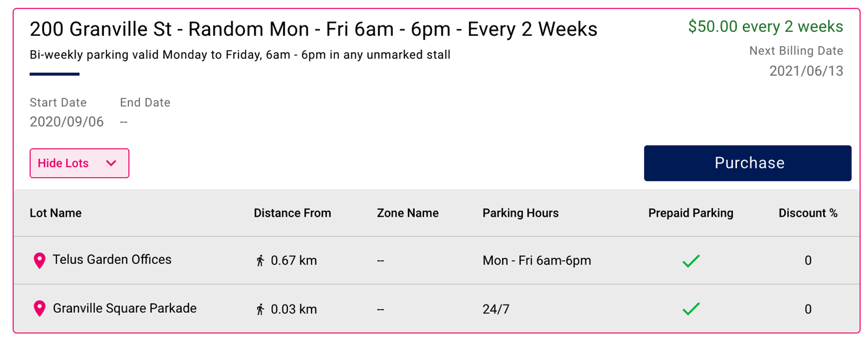This screenshot has width=868, height=344.
Task: Click the Zone Name column header
Action: pos(407,213)
